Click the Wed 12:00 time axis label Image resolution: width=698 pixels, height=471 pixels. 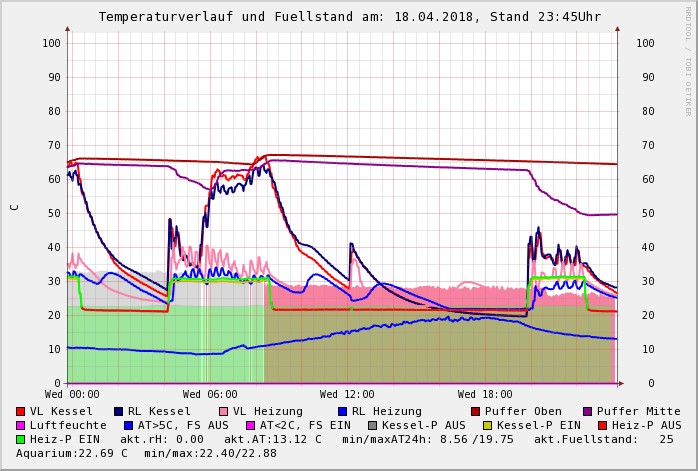[x=347, y=395]
